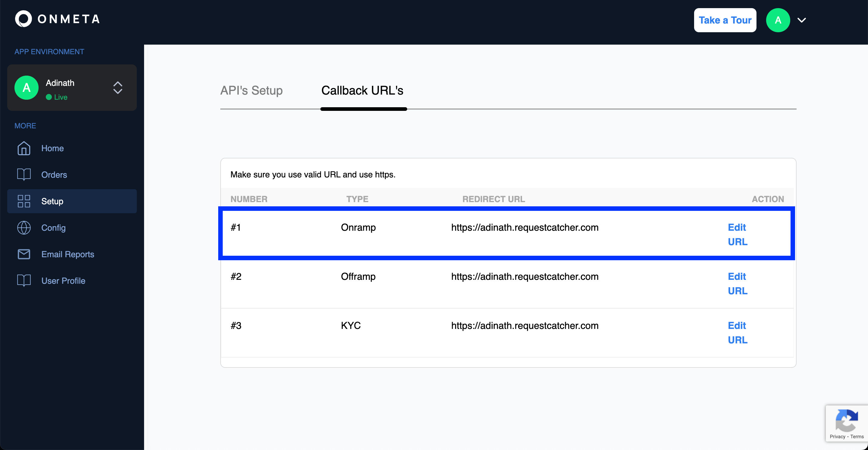868x450 pixels.
Task: Click the User Profile book icon
Action: tap(24, 280)
